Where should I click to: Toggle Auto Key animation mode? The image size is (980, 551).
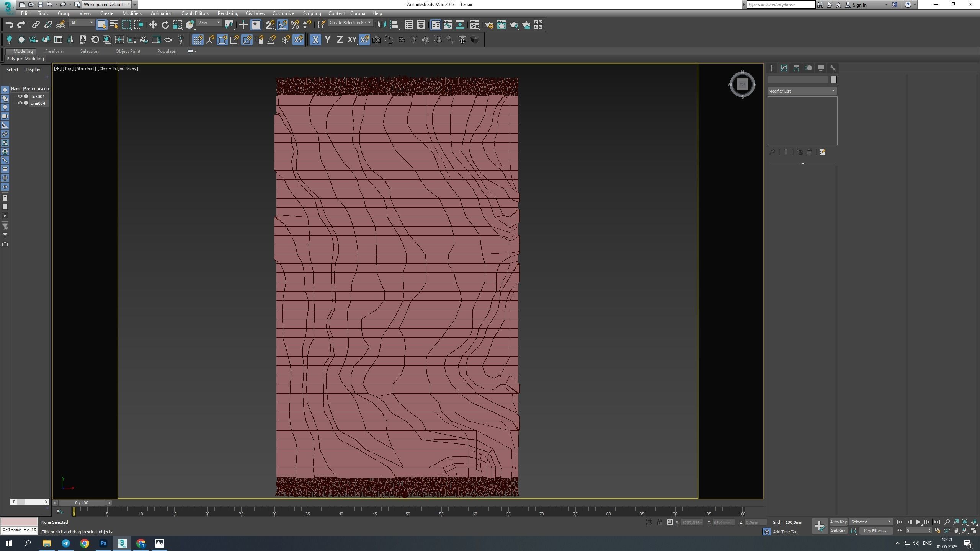838,522
